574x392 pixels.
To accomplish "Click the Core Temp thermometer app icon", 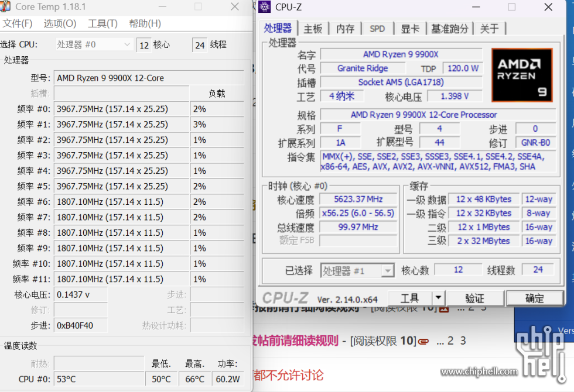I will coord(5,6).
